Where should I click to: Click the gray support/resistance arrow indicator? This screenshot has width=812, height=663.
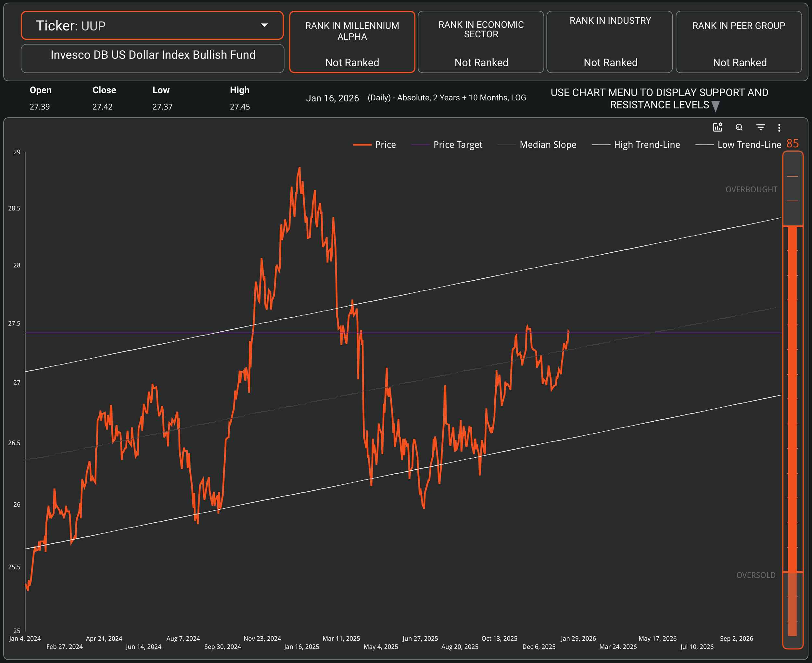(x=716, y=106)
